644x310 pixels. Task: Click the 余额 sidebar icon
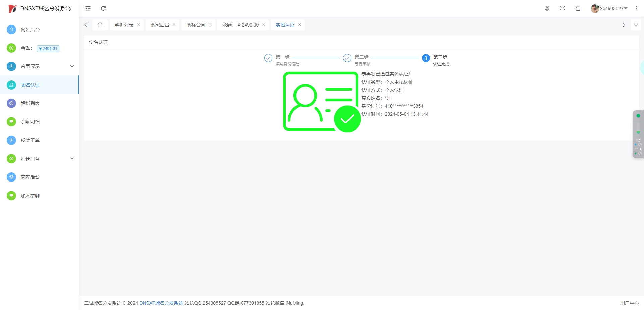pos(11,48)
